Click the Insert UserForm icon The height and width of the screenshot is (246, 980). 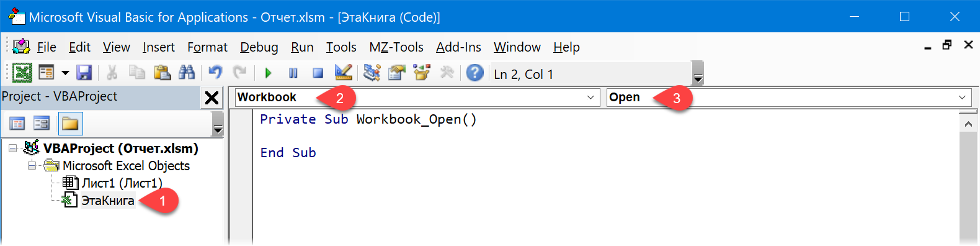coord(47,73)
